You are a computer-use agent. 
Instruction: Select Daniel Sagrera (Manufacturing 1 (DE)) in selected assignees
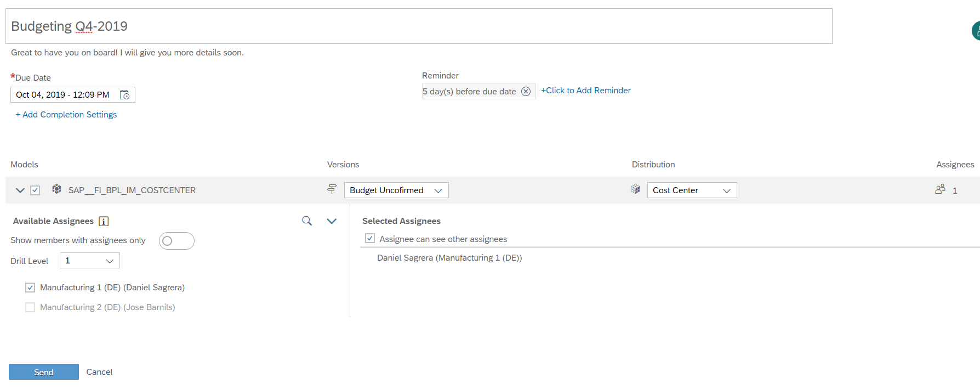(449, 258)
